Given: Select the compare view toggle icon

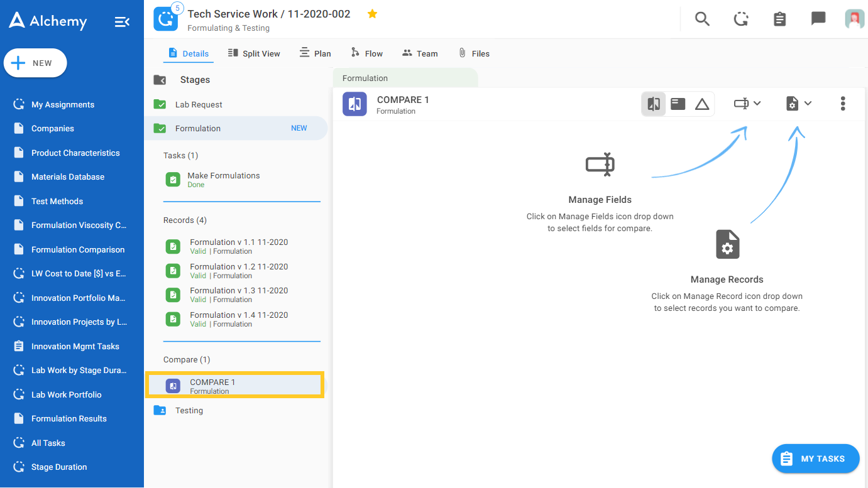Looking at the screenshot, I should (x=654, y=104).
